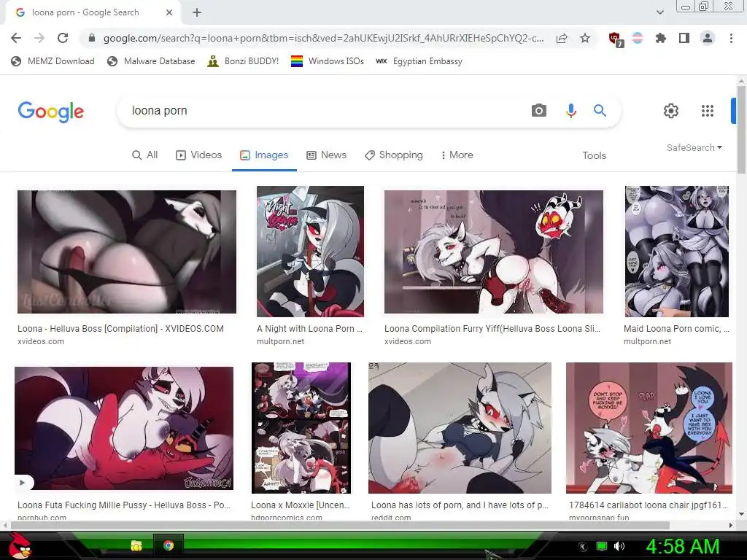Open the Google apps grid
The width and height of the screenshot is (747, 560).
[x=708, y=111]
